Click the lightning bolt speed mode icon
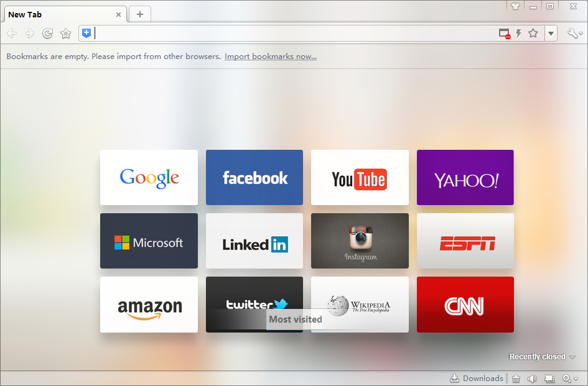This screenshot has width=588, height=386. click(518, 34)
